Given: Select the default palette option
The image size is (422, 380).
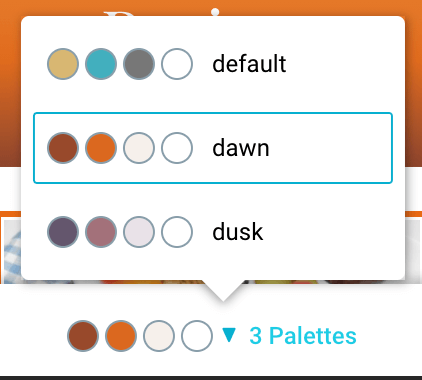Looking at the screenshot, I should click(213, 64).
